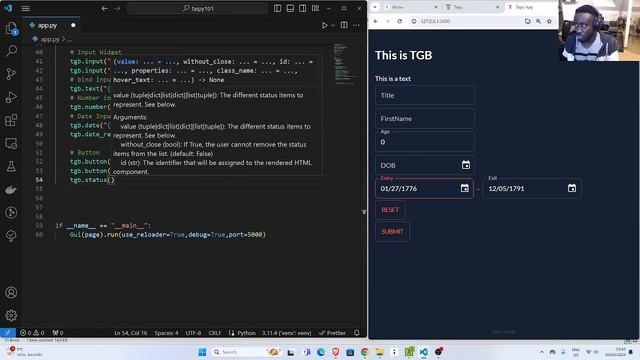This screenshot has height=360, width=640.
Task: Focus the Age number field
Action: 425,141
